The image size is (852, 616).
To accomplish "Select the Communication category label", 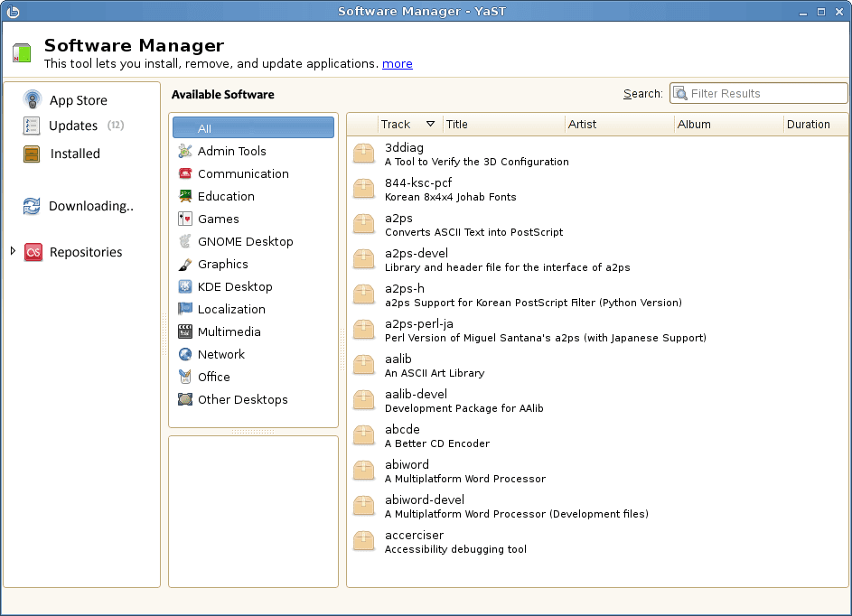I will [243, 173].
